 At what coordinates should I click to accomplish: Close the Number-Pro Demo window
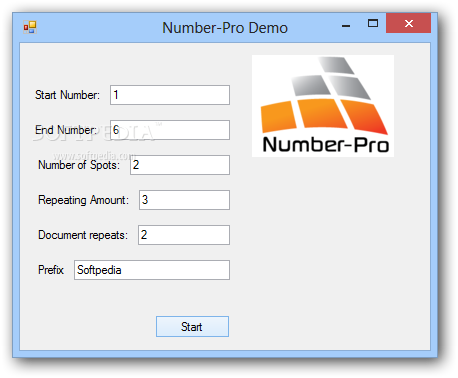[x=408, y=23]
